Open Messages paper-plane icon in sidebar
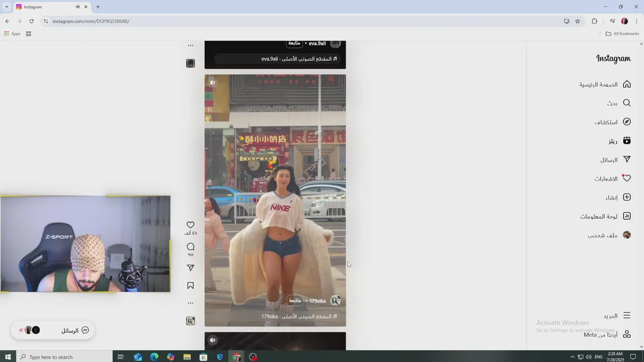The width and height of the screenshot is (644, 362). pos(626,159)
